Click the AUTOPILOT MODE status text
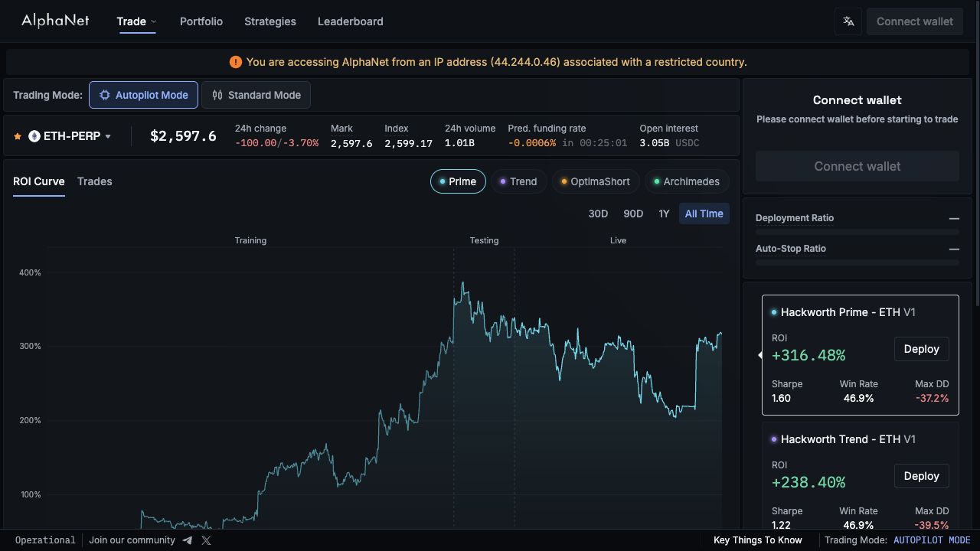The height and width of the screenshot is (551, 980). click(932, 540)
